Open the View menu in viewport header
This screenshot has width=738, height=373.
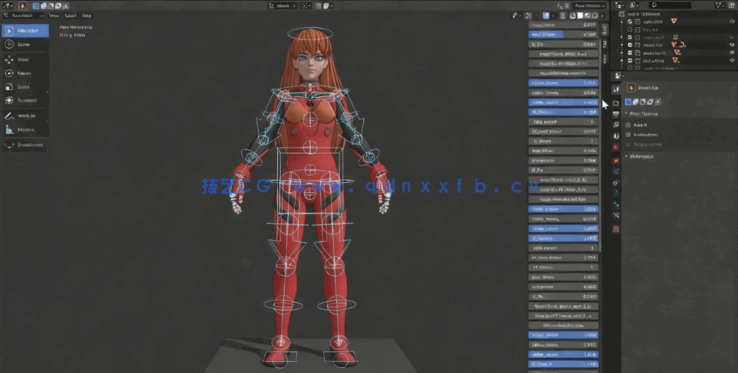click(54, 16)
